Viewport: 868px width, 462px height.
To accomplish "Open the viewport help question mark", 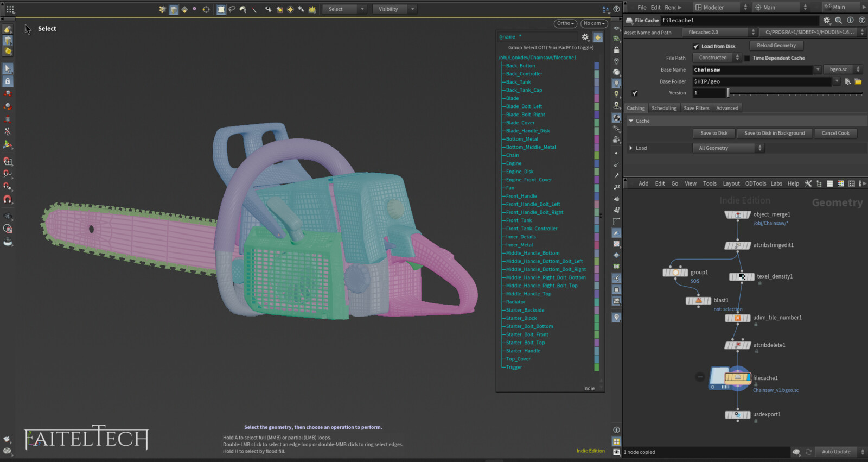I will click(616, 9).
